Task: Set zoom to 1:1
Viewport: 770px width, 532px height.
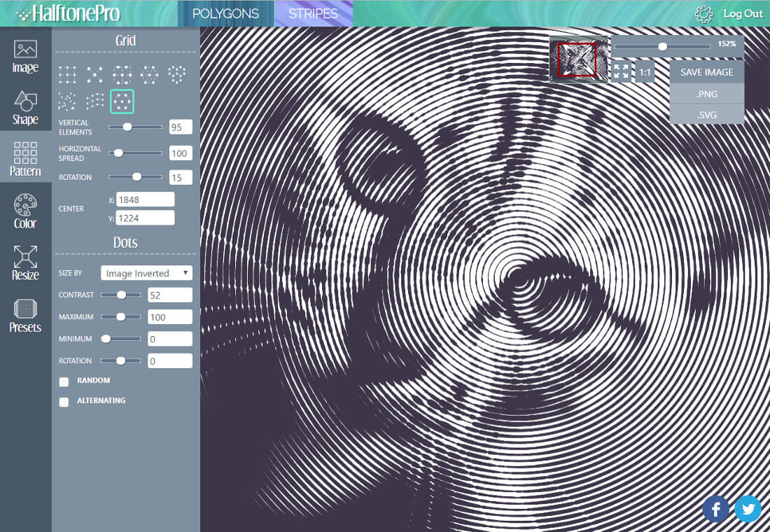Action: pos(645,71)
